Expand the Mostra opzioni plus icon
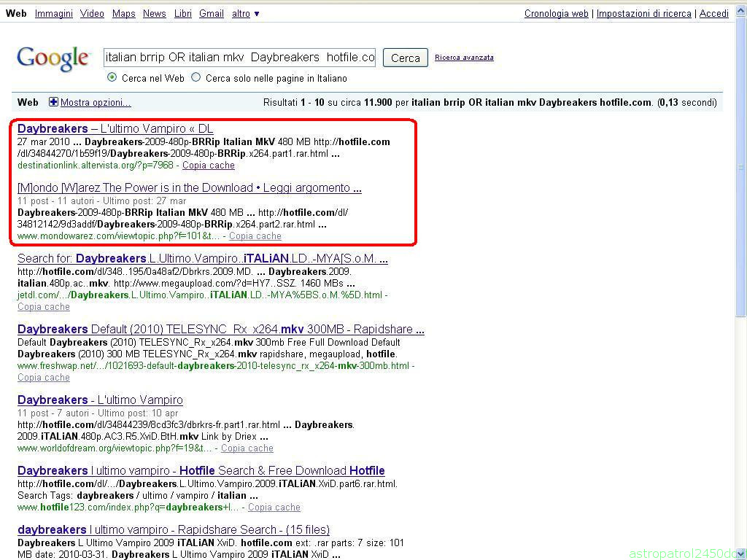Viewport: 747px width, 560px height. (x=53, y=102)
